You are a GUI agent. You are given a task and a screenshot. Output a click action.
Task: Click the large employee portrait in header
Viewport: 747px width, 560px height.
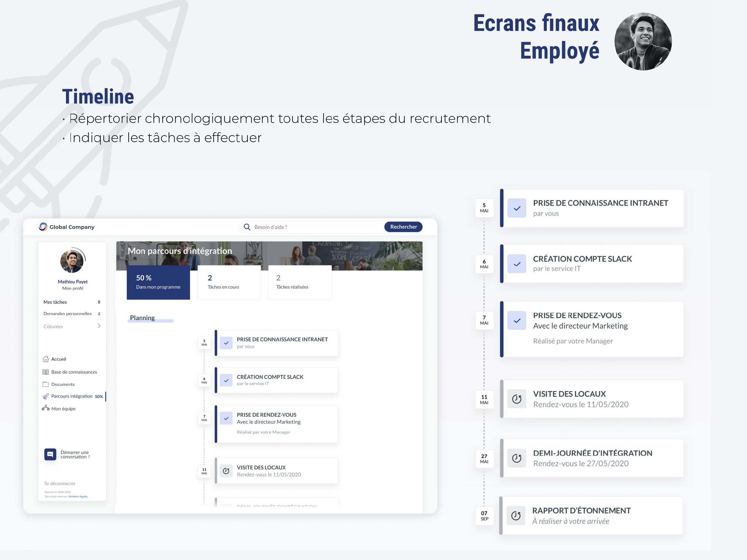point(643,41)
